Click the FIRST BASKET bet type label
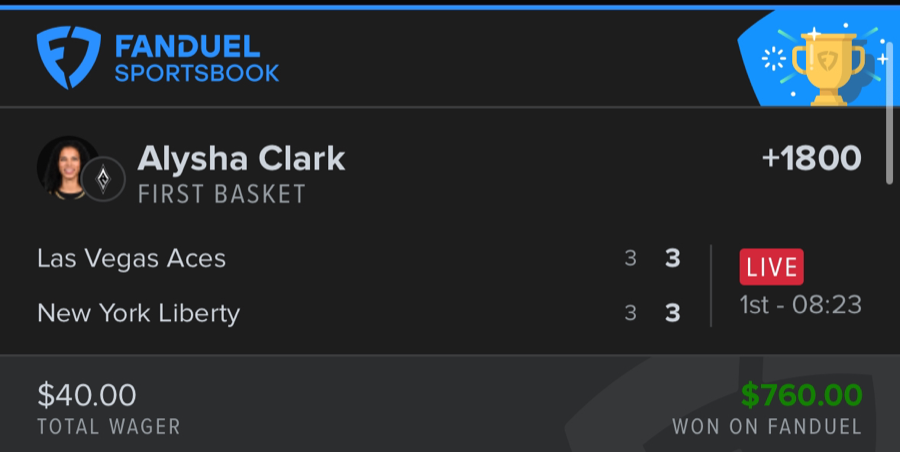This screenshot has width=900, height=452. (x=221, y=194)
